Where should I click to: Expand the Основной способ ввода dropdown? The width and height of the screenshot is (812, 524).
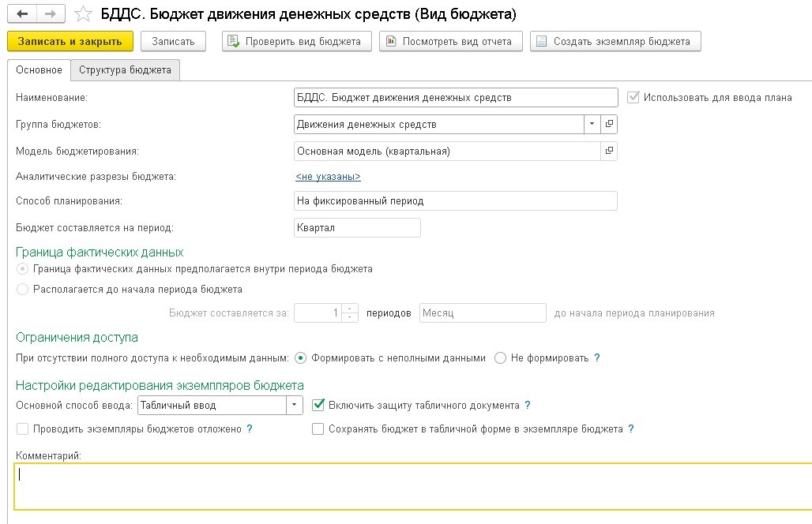point(295,406)
